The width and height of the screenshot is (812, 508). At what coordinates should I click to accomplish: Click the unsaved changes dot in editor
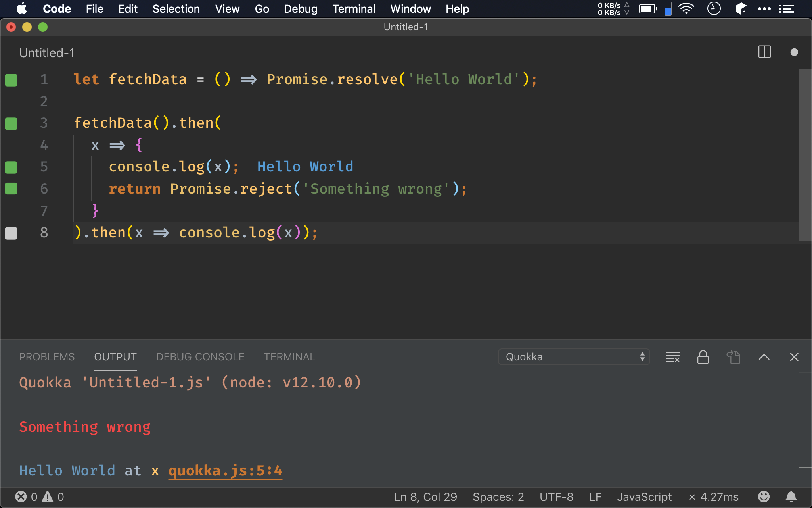click(x=794, y=52)
